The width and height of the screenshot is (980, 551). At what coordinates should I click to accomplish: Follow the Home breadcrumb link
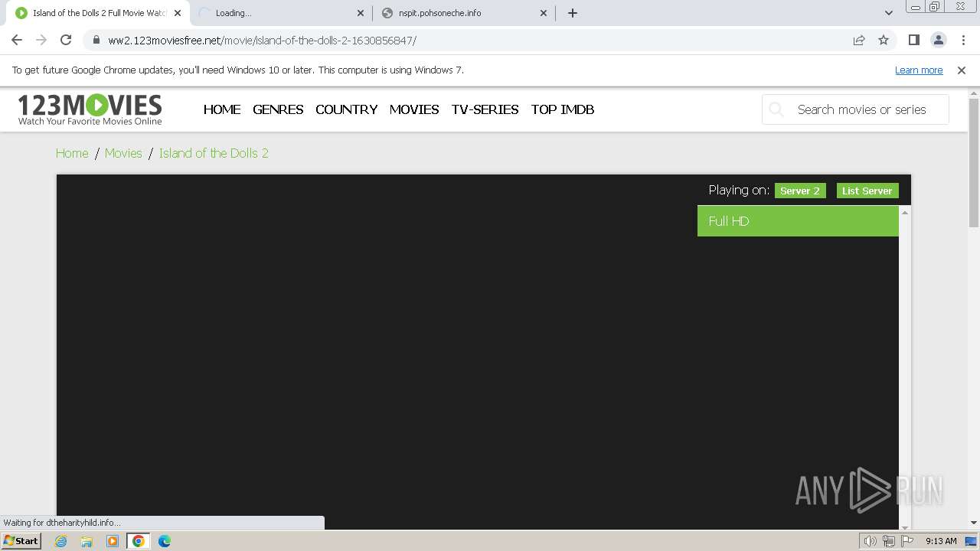(x=72, y=153)
